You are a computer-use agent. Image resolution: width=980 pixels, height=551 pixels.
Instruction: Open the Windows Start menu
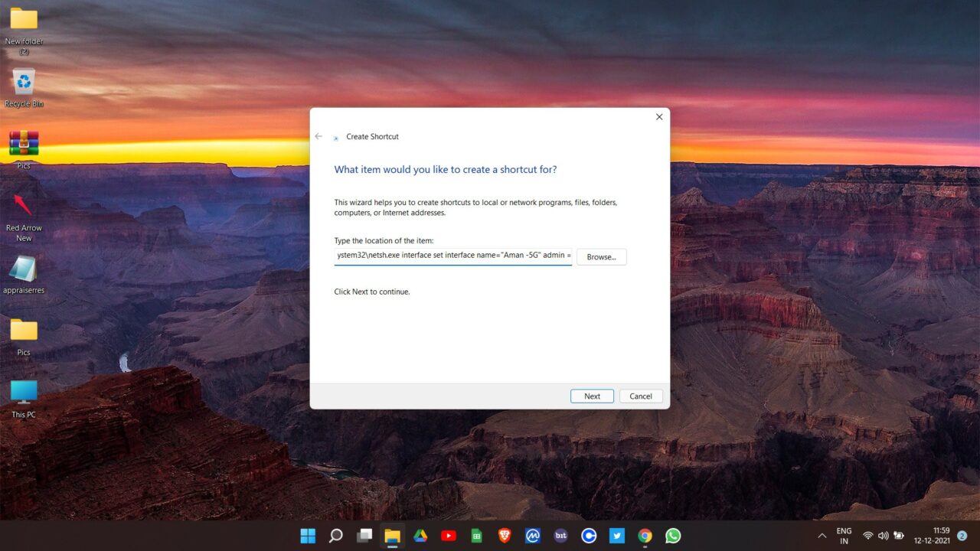pos(308,536)
